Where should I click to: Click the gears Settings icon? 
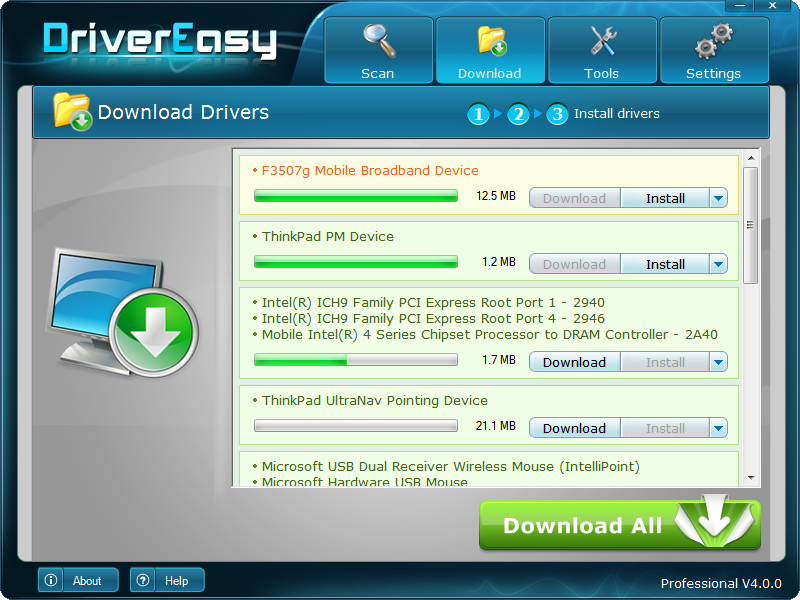pos(714,40)
